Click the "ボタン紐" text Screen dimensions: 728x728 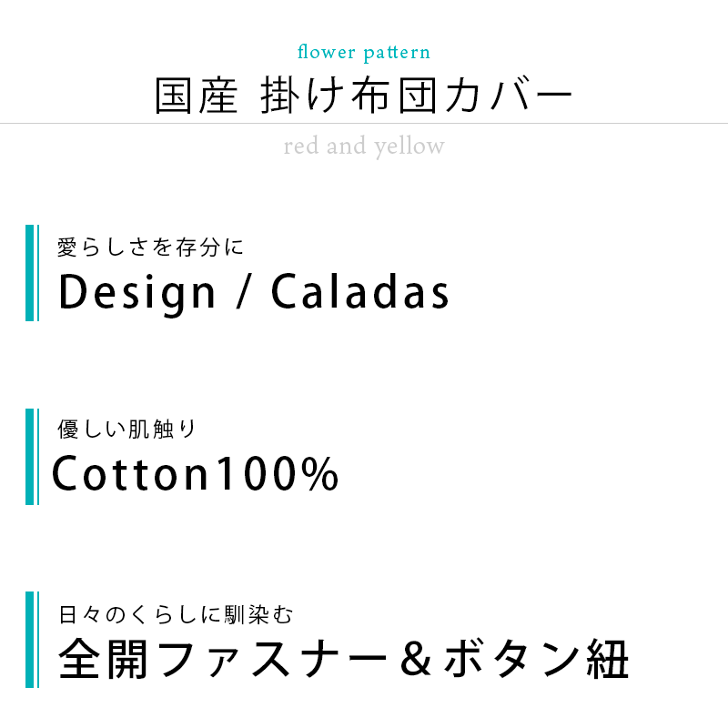click(x=537, y=661)
